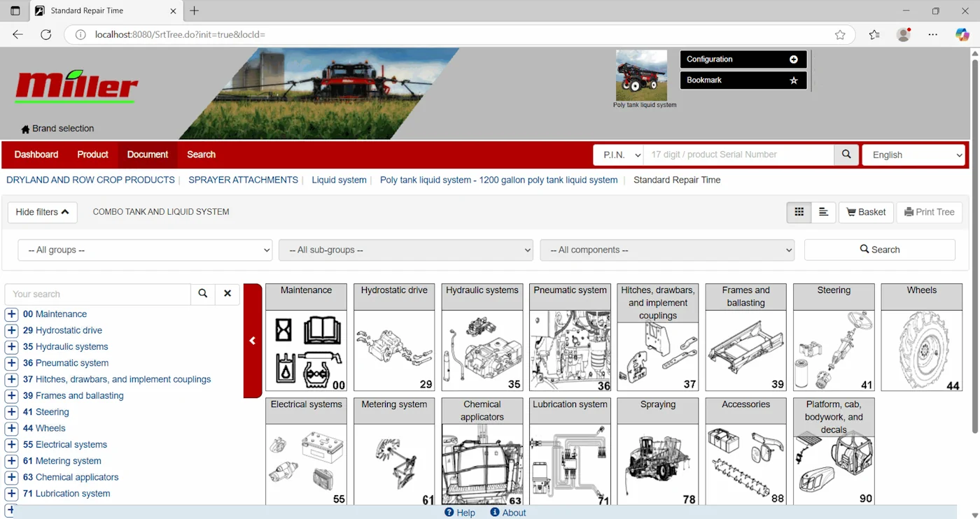Expand 36 Pneumatic system tree node
Image resolution: width=980 pixels, height=519 pixels.
(x=11, y=363)
